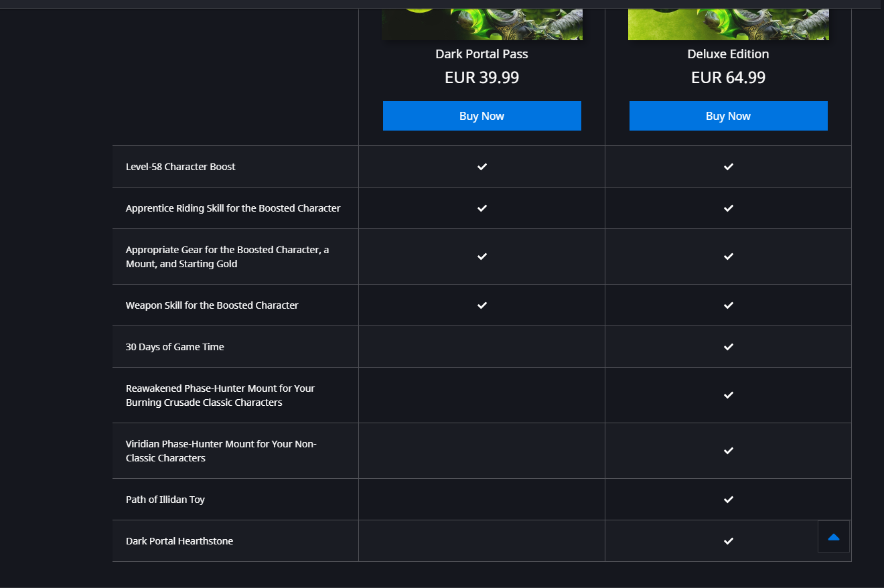
Task: Click the EUR 64.99 price
Action: tap(728, 78)
